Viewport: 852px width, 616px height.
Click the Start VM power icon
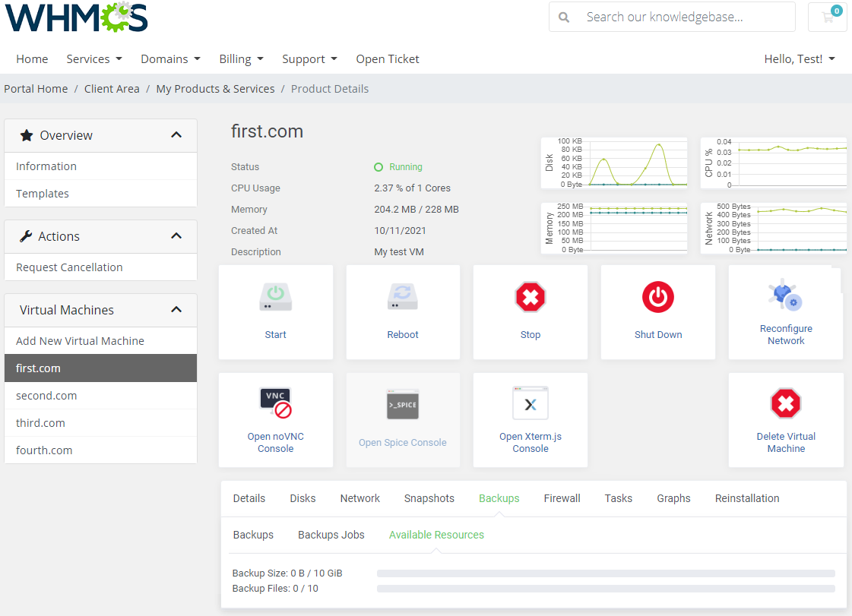coord(275,297)
